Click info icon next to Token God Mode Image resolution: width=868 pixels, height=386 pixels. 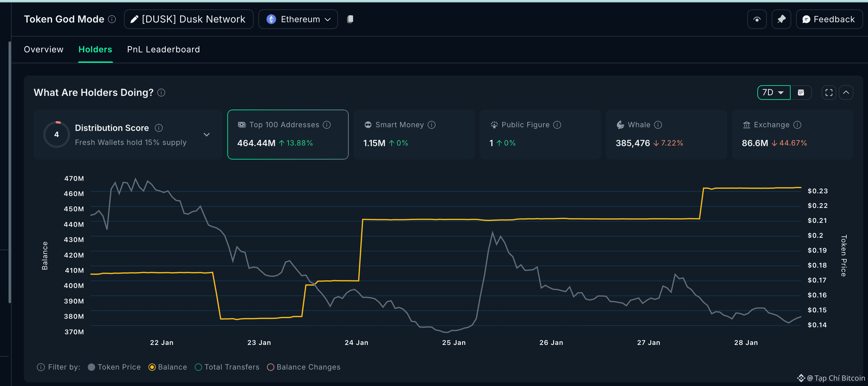(112, 19)
